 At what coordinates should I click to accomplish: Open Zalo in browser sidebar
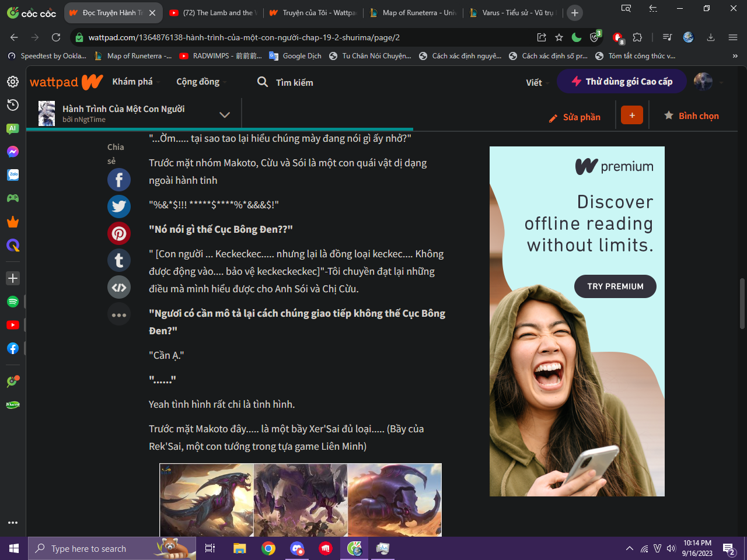13,175
